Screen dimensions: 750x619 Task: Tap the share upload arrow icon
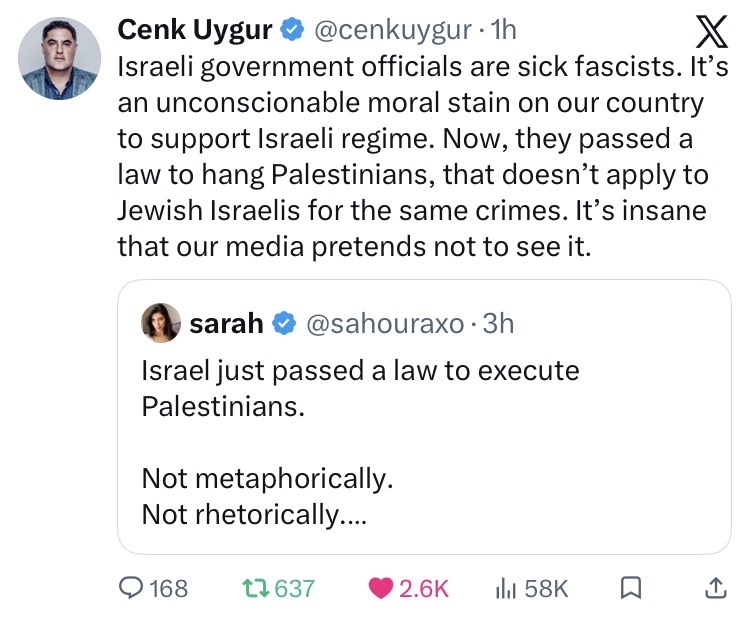click(715, 588)
